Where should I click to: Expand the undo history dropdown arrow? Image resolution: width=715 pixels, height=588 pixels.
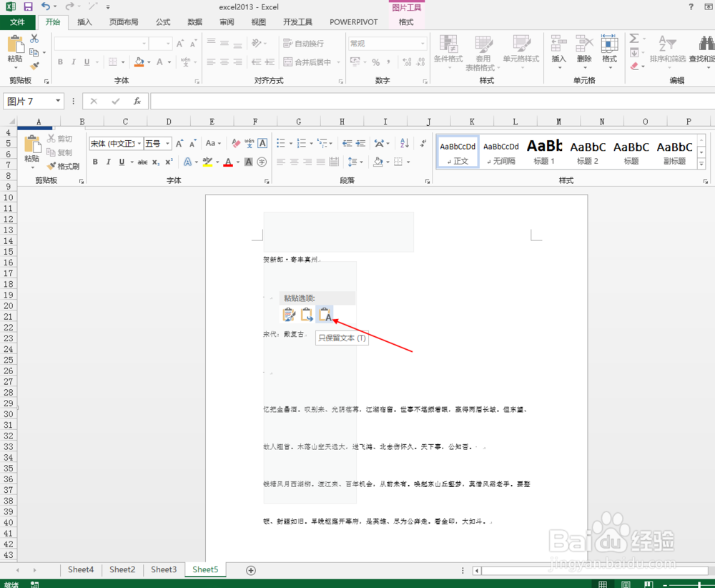pos(55,7)
